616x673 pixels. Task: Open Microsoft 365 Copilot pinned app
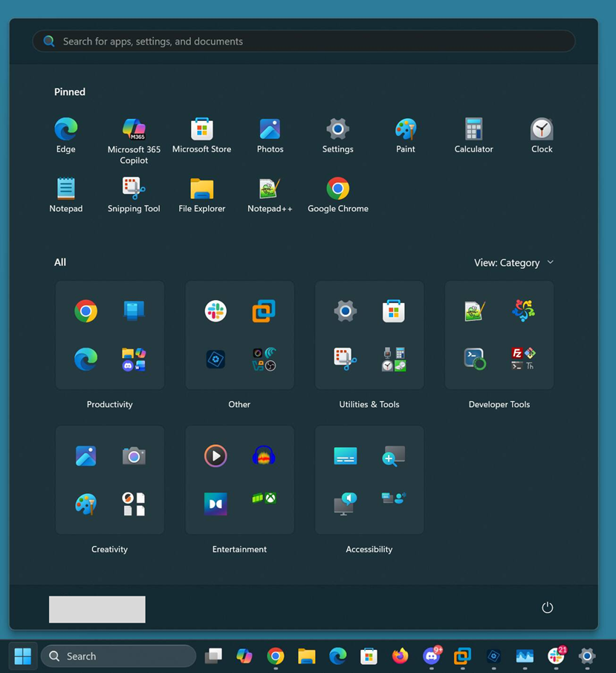[x=134, y=130]
